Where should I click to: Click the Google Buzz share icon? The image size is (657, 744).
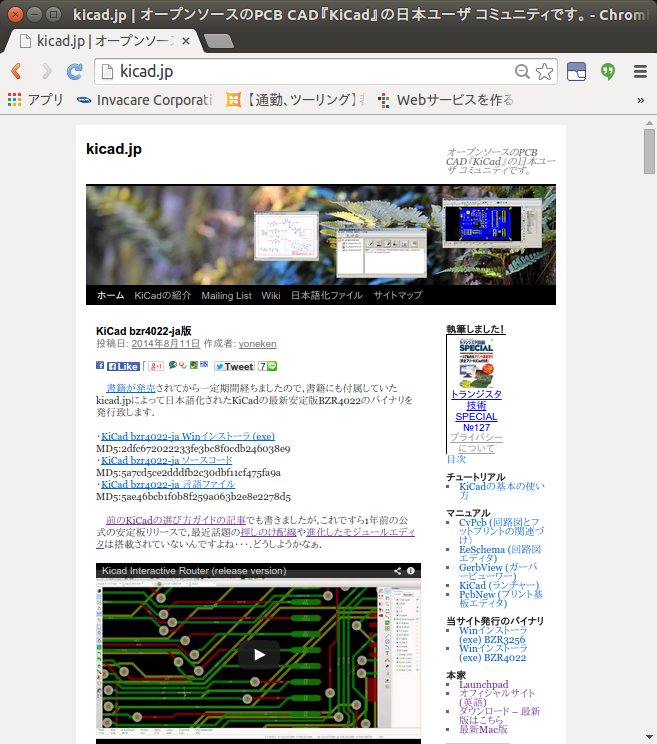pos(173,365)
